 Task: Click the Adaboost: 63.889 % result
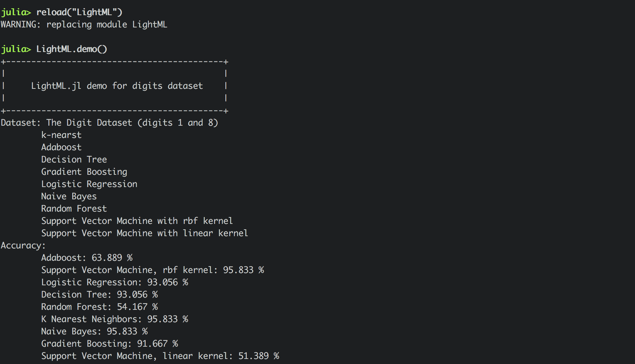click(x=87, y=258)
